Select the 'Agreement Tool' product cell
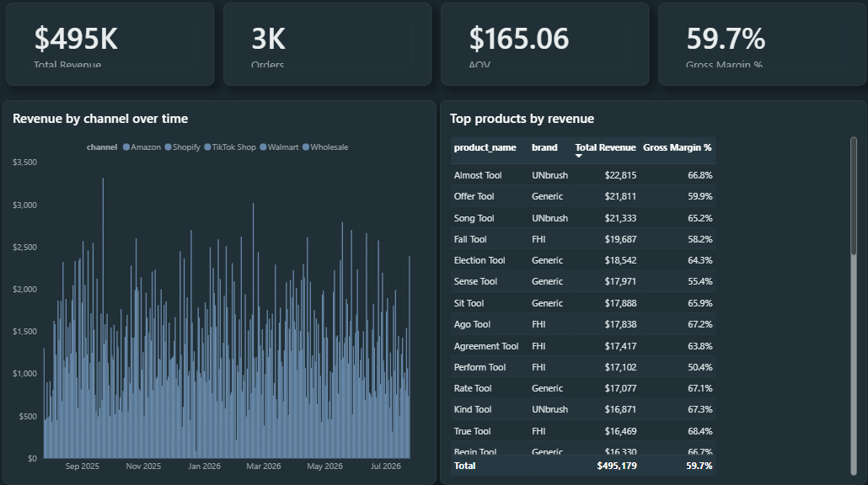Image resolution: width=868 pixels, height=485 pixels. coord(486,346)
